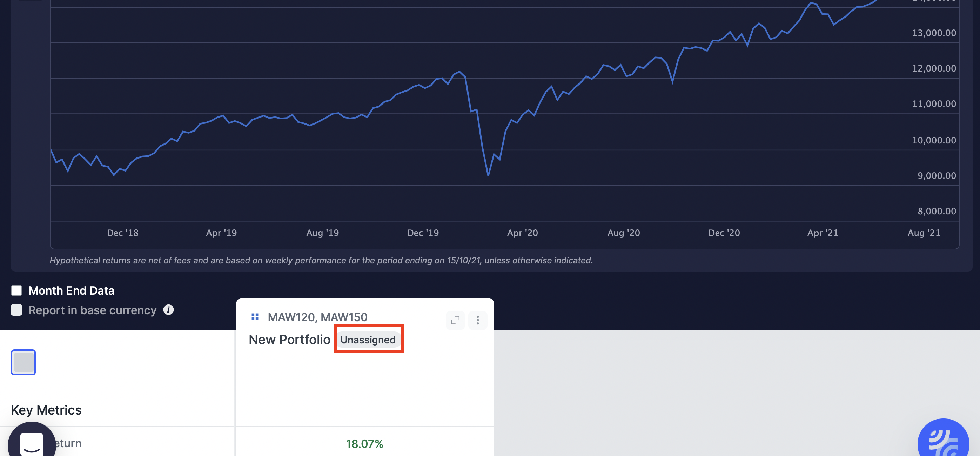Image resolution: width=980 pixels, height=456 pixels.
Task: Tick the blue-outlined square checkbox above Key Metrics
Action: 23,362
